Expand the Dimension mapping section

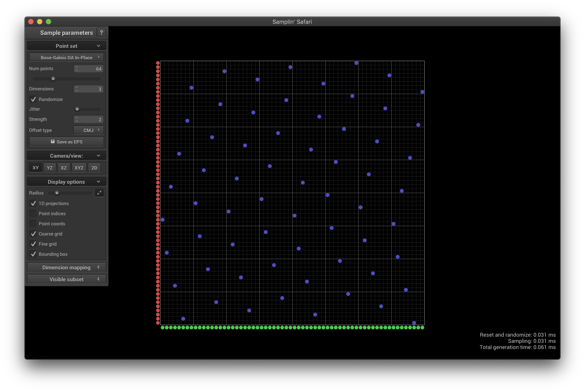click(67, 267)
